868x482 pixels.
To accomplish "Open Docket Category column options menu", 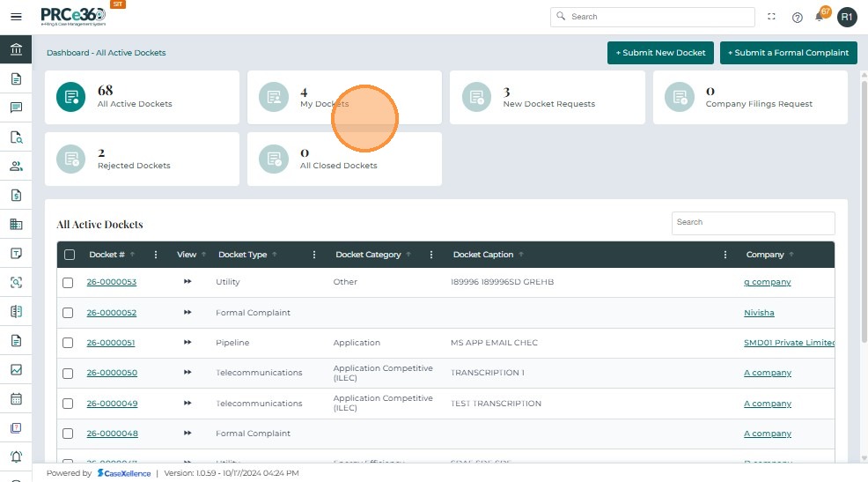I will coord(431,255).
